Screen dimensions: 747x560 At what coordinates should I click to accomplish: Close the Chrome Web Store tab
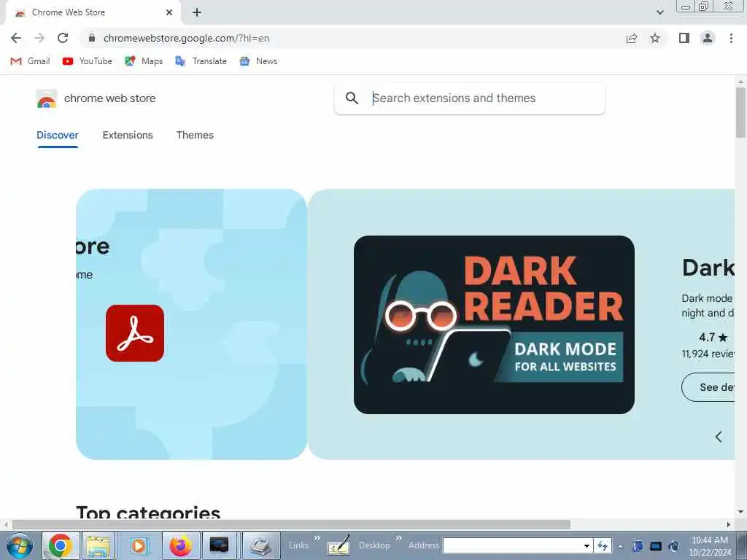(169, 12)
